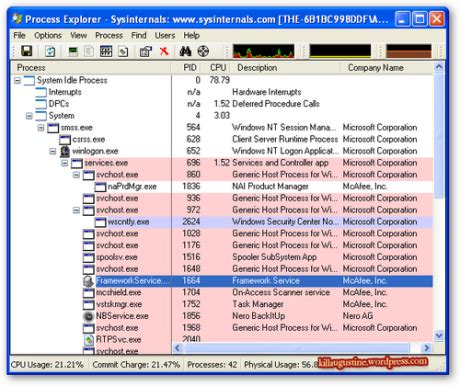Click the commit history graph in toolbar

click(340, 51)
